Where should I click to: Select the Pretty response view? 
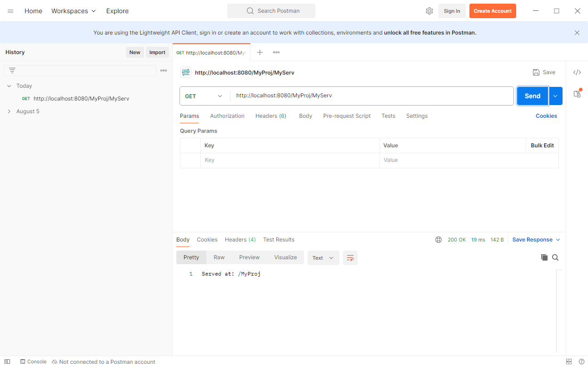[x=191, y=257]
